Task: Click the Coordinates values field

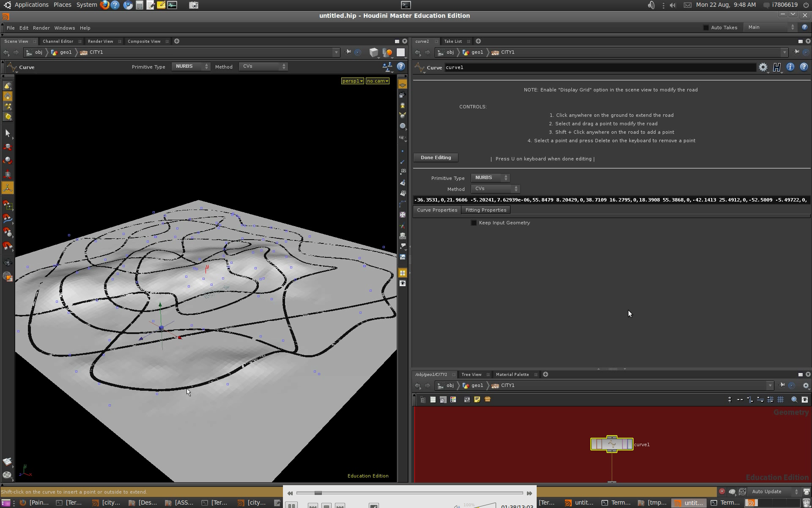Action: pyautogui.click(x=611, y=200)
